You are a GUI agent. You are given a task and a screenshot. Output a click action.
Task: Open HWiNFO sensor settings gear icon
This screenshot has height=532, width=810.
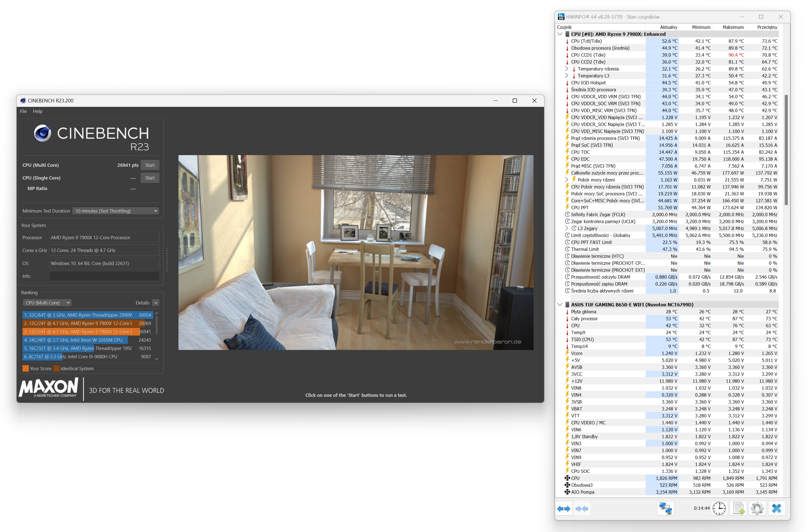coord(757,508)
